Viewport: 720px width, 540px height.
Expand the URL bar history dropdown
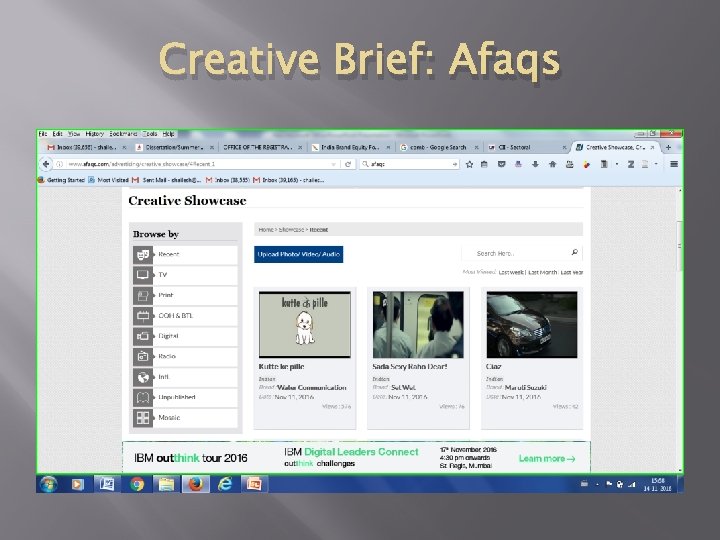tap(333, 164)
